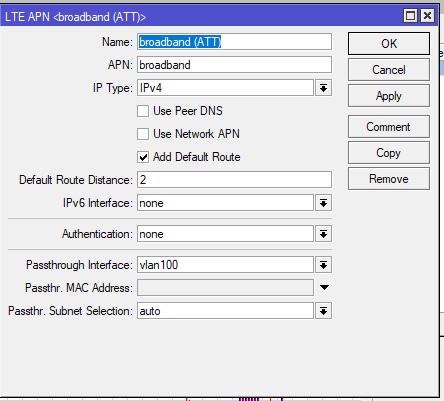Click the Passthrough Interface value vlan100
The height and width of the screenshot is (401, 444).
225,265
